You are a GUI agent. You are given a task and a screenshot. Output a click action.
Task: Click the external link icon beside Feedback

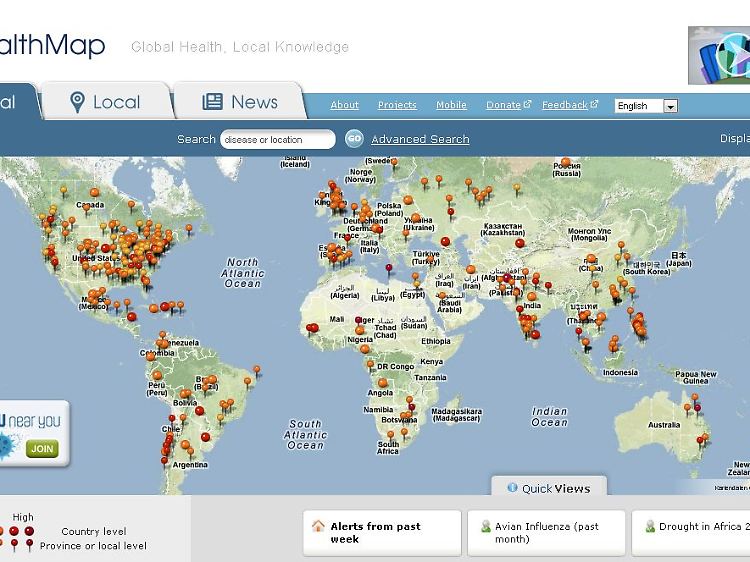click(594, 104)
